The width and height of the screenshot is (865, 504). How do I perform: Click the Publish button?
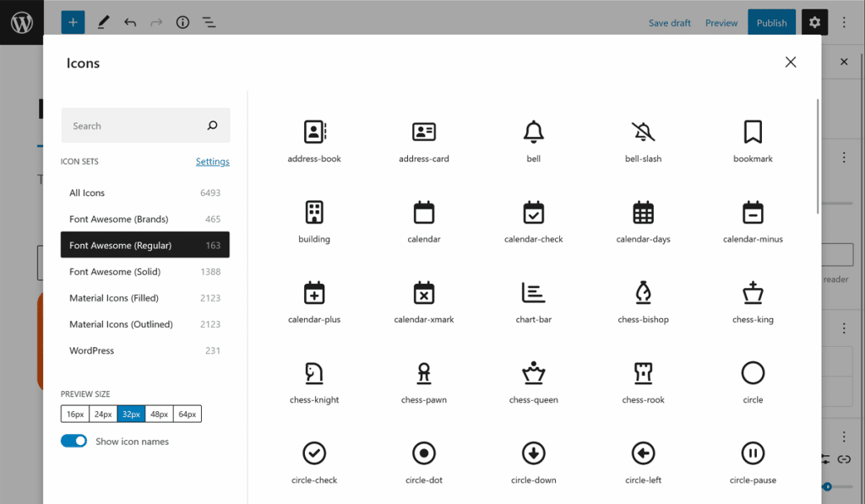tap(771, 23)
